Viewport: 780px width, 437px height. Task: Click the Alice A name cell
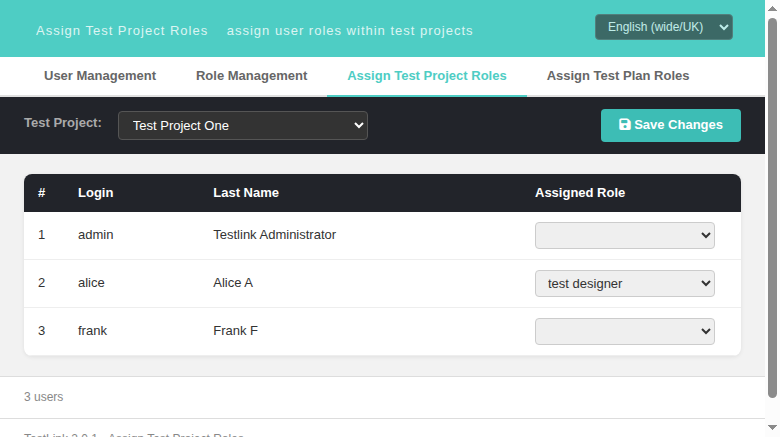pyautogui.click(x=233, y=283)
